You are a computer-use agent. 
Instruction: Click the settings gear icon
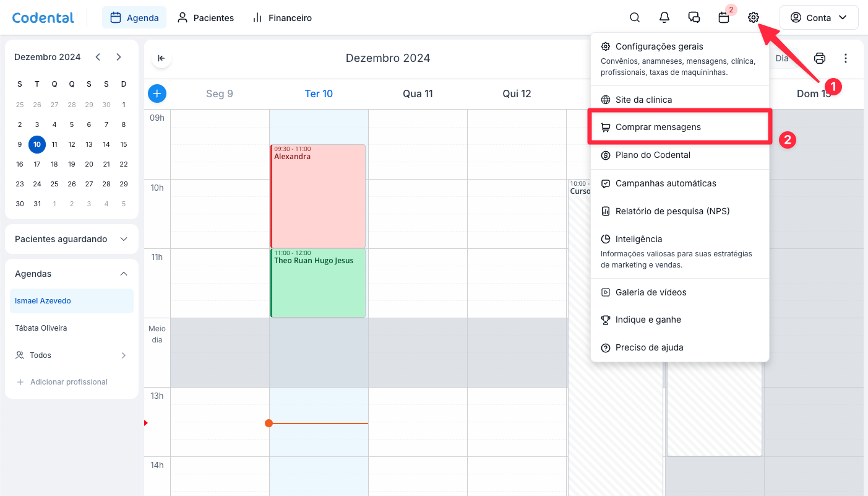(753, 17)
